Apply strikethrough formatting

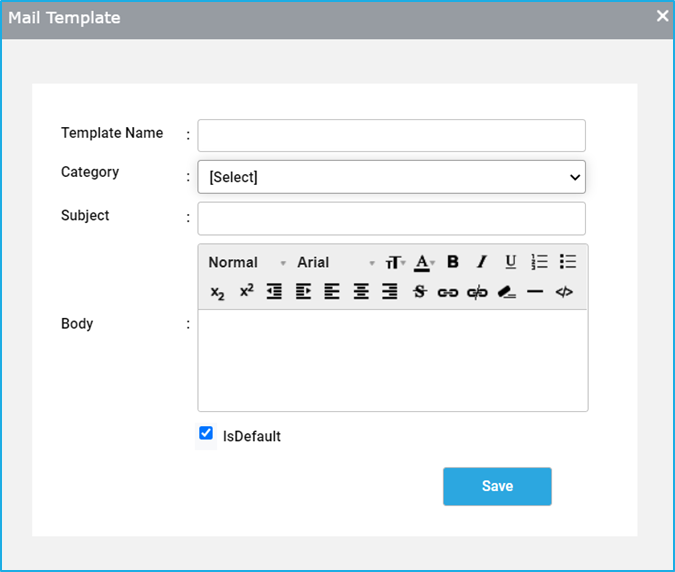click(x=419, y=292)
